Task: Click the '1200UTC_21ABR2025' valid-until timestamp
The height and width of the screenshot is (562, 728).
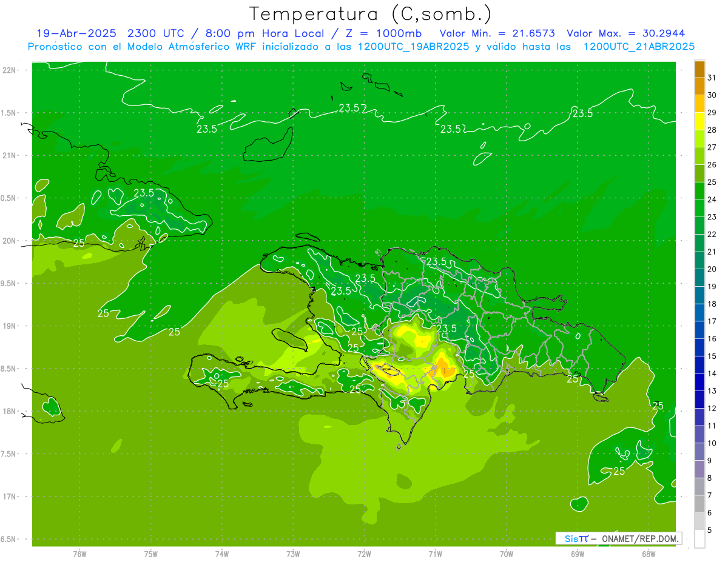Action: [x=638, y=47]
